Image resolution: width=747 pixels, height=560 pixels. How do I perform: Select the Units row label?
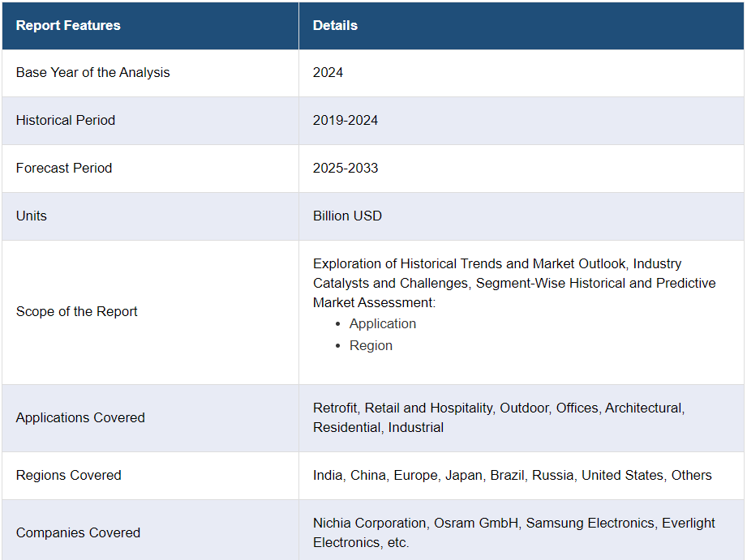tap(32, 216)
